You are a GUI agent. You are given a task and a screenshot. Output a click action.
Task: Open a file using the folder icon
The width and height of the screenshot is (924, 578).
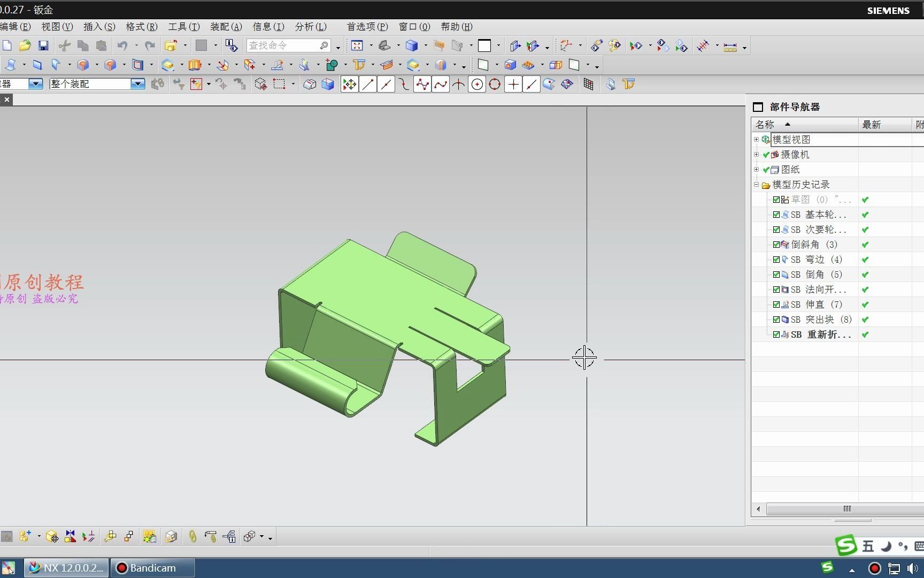click(x=25, y=45)
